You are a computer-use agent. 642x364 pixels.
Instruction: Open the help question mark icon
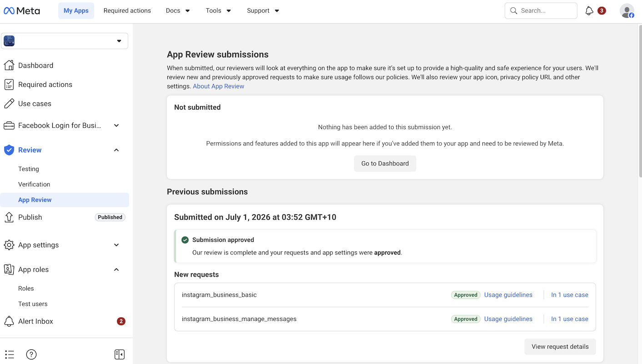31,354
